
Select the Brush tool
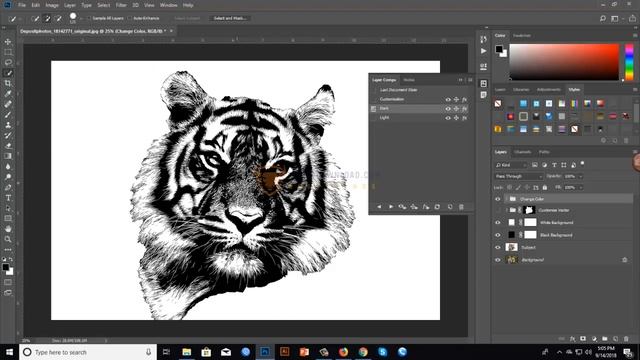(8, 115)
